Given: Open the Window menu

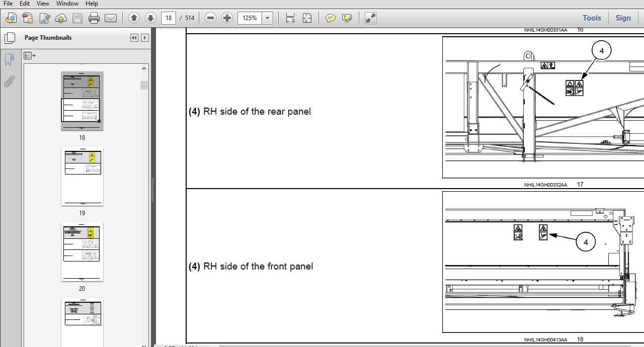Looking at the screenshot, I should pos(67,4).
